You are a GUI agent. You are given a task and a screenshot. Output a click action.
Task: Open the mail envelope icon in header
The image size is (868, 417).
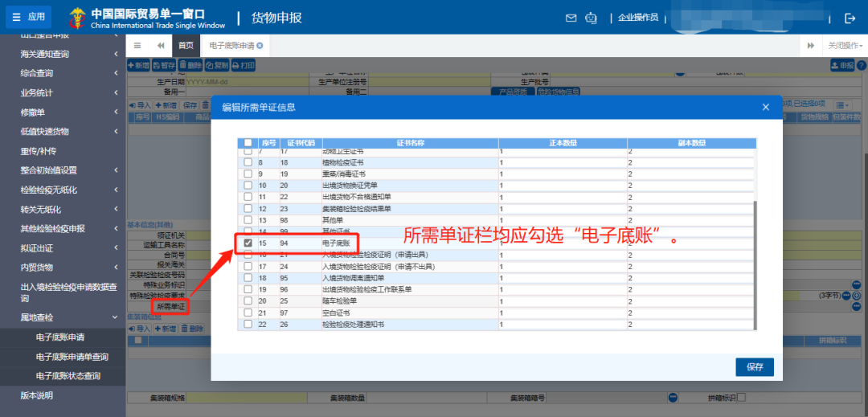571,18
